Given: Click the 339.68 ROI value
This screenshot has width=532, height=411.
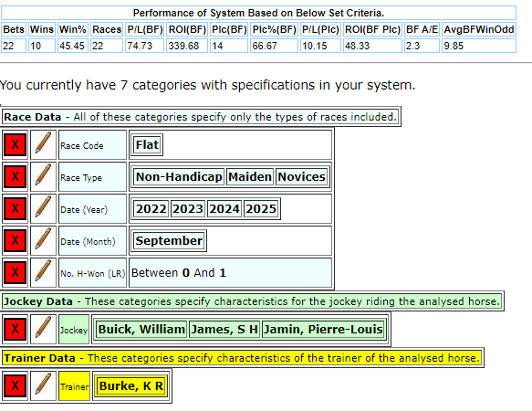Looking at the screenshot, I should click(x=187, y=46).
